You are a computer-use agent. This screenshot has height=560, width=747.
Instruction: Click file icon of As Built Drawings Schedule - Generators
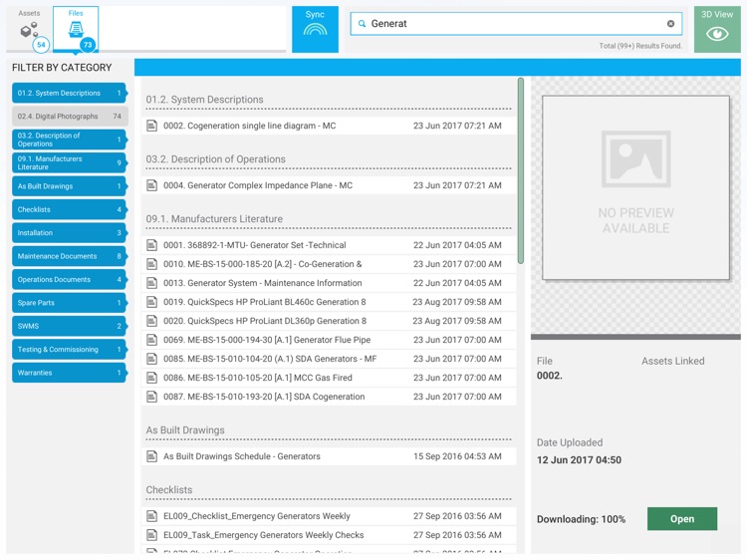coord(152,456)
